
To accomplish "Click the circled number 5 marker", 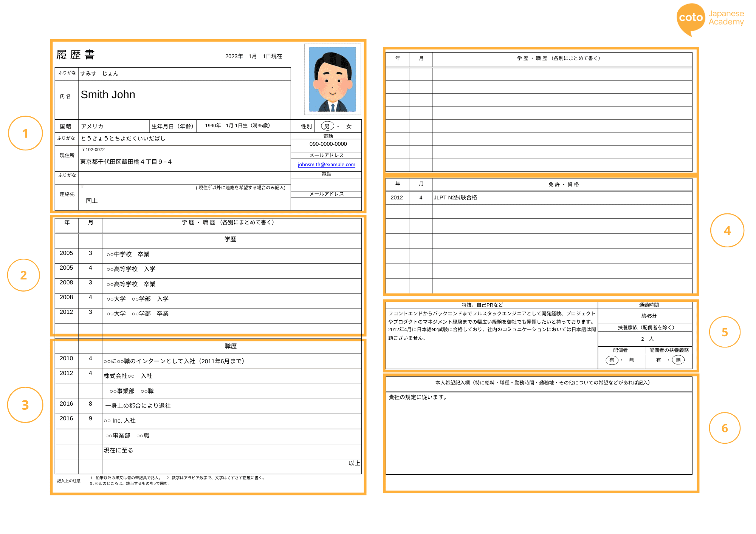I will (x=725, y=332).
